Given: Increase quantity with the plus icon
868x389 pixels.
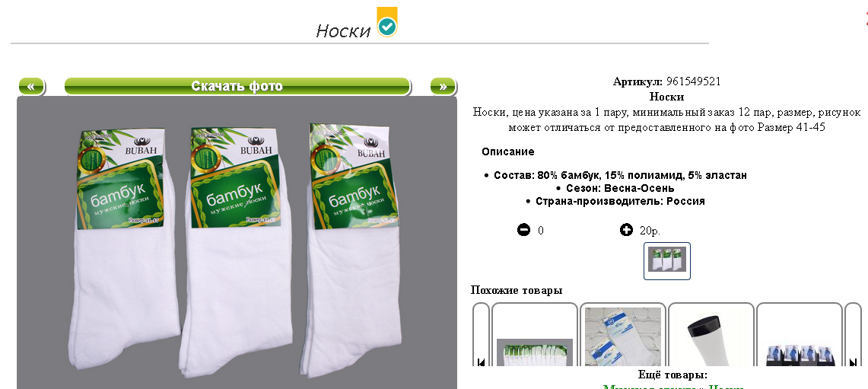Looking at the screenshot, I should pyautogui.click(x=626, y=229).
